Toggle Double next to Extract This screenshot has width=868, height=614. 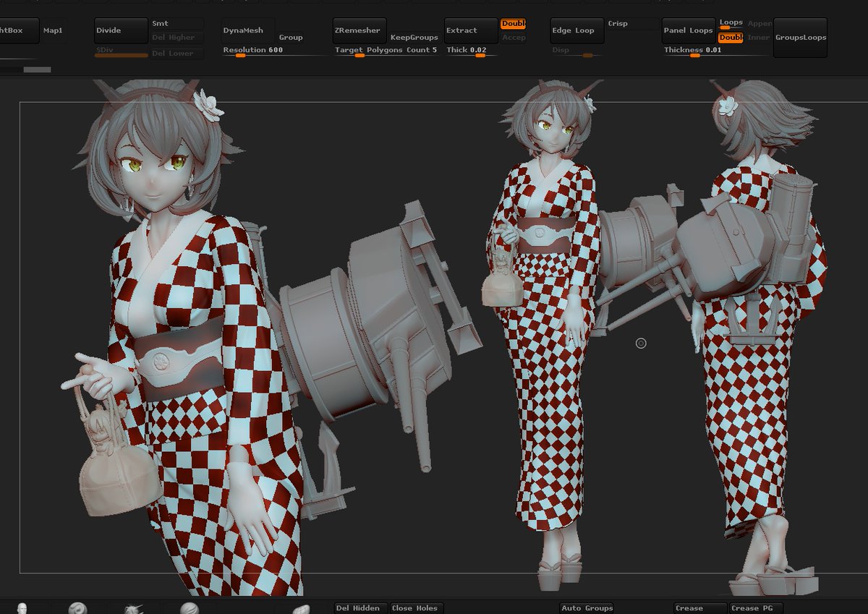(x=514, y=24)
